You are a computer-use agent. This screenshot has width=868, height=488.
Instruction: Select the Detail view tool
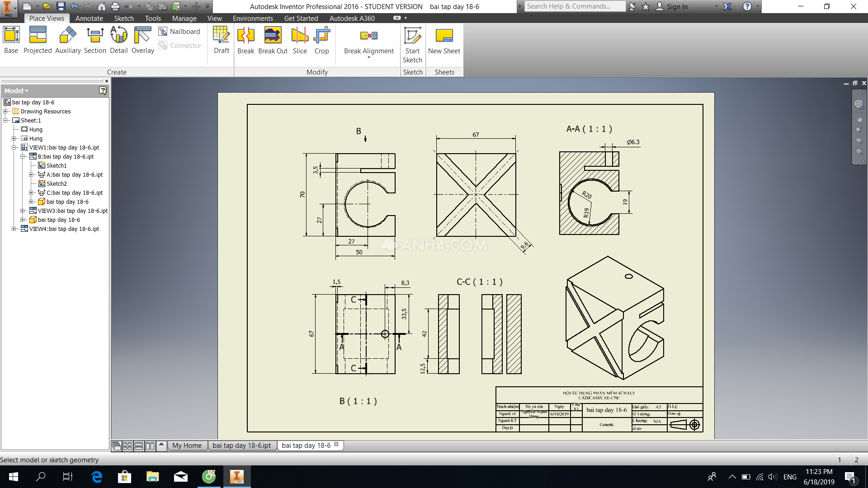[119, 40]
